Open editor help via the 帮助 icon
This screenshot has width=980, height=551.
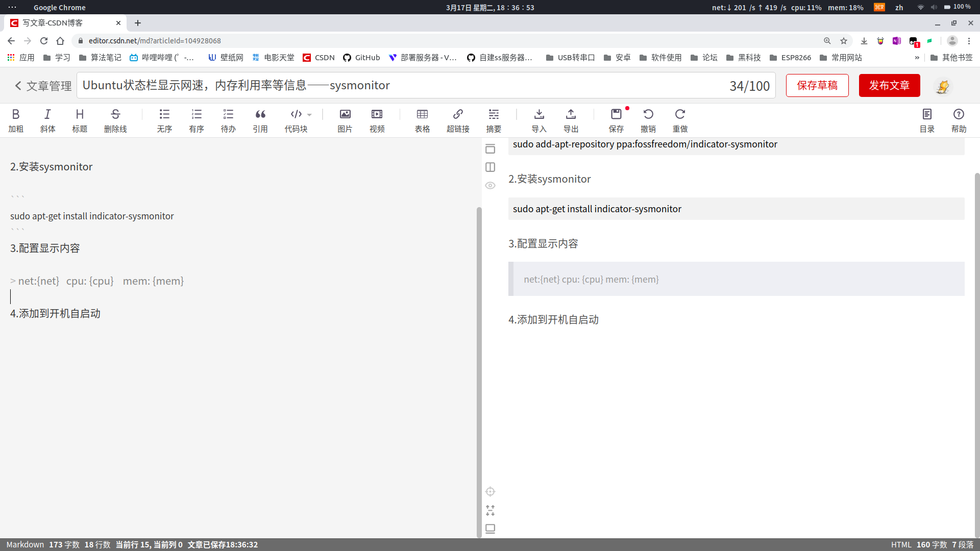click(959, 120)
